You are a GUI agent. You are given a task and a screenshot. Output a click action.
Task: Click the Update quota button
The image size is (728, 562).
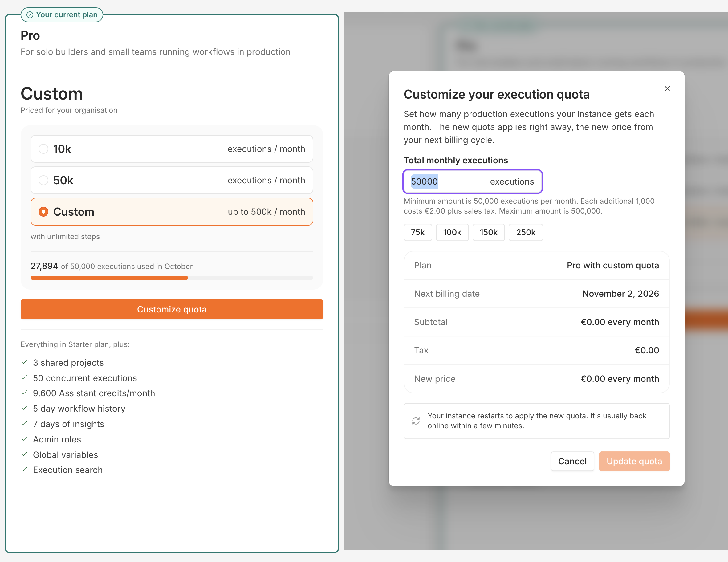(634, 461)
